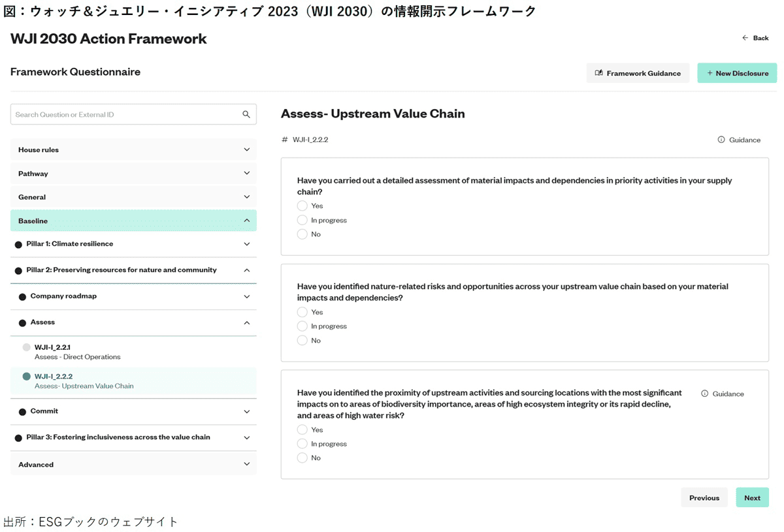Open the General menu section

tap(133, 197)
